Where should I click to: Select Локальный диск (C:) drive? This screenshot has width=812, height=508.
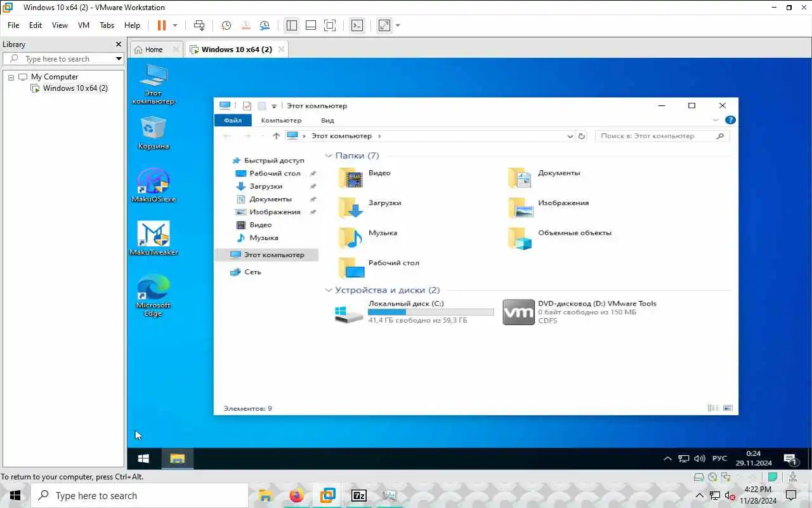tap(415, 312)
